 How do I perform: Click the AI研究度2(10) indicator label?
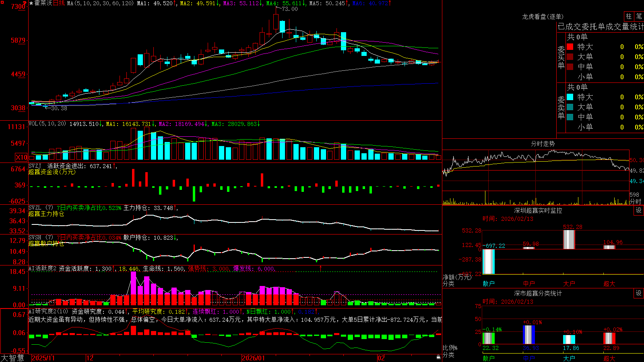(49, 312)
